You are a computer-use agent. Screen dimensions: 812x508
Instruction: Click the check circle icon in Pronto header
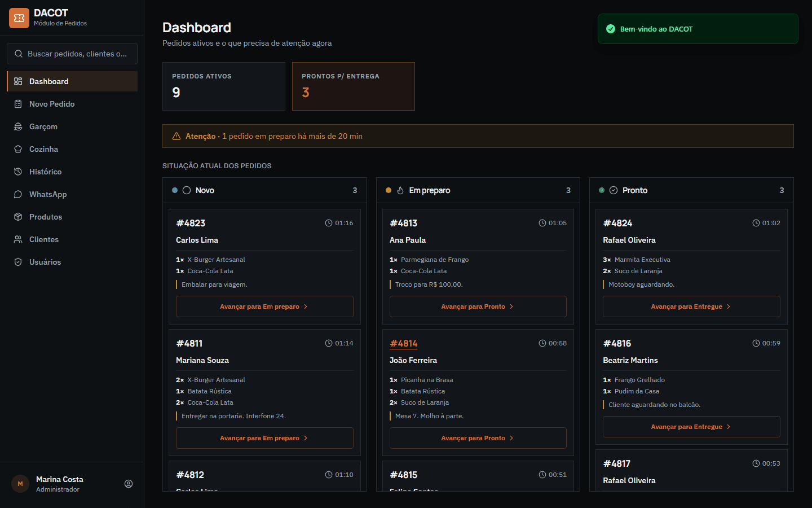tap(614, 190)
